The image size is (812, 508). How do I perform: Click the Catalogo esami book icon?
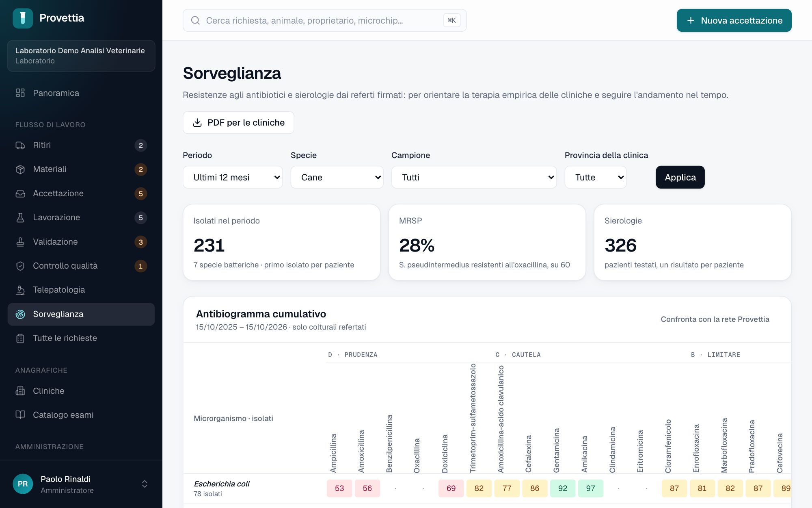(x=20, y=415)
